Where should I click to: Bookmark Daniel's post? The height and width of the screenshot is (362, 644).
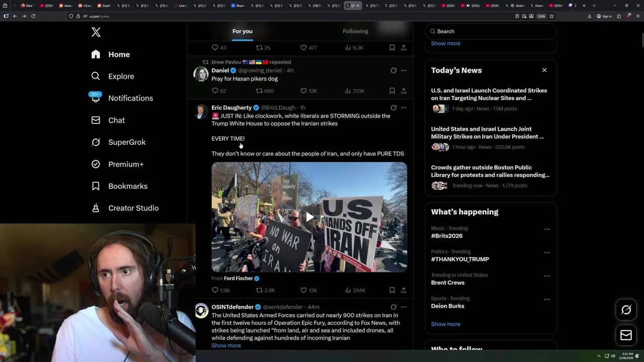coord(392,91)
